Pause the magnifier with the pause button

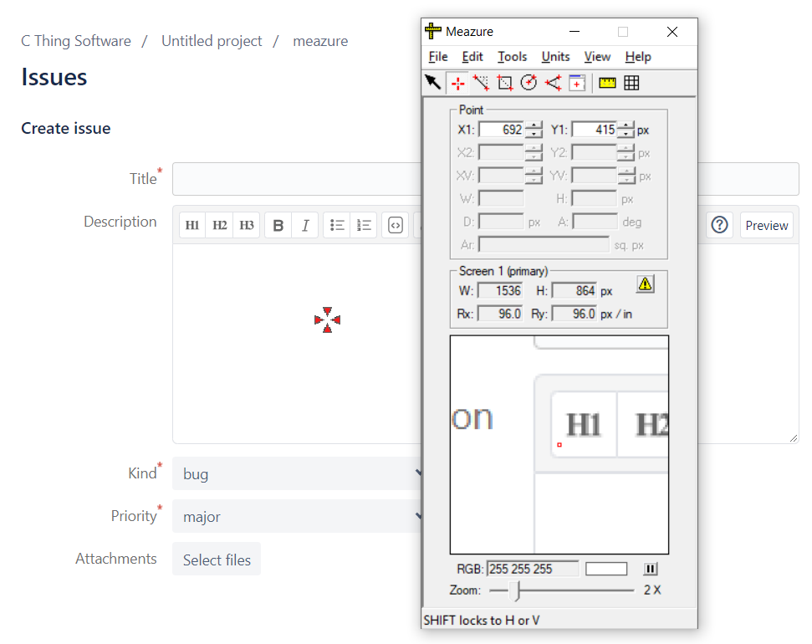click(x=651, y=569)
